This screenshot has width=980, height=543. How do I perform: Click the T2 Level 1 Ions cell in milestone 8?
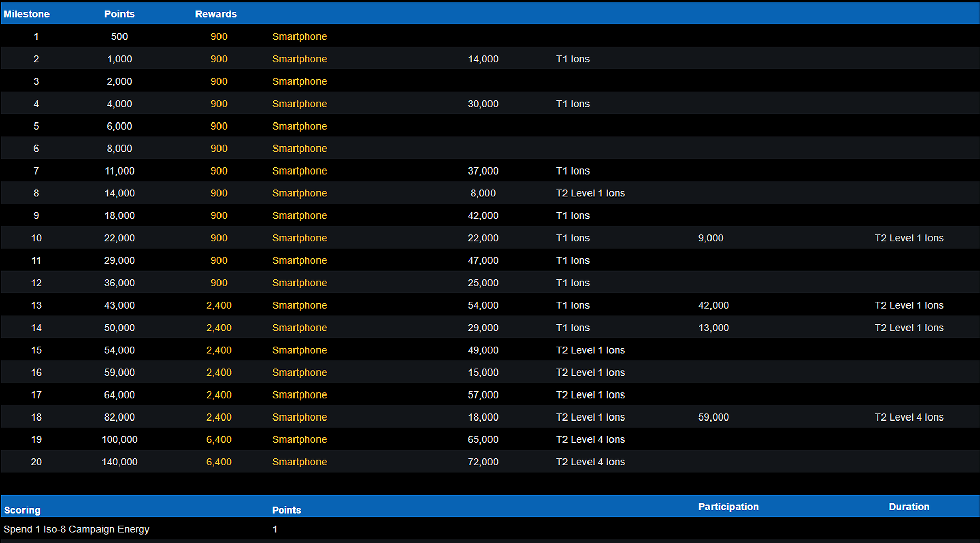pos(590,193)
